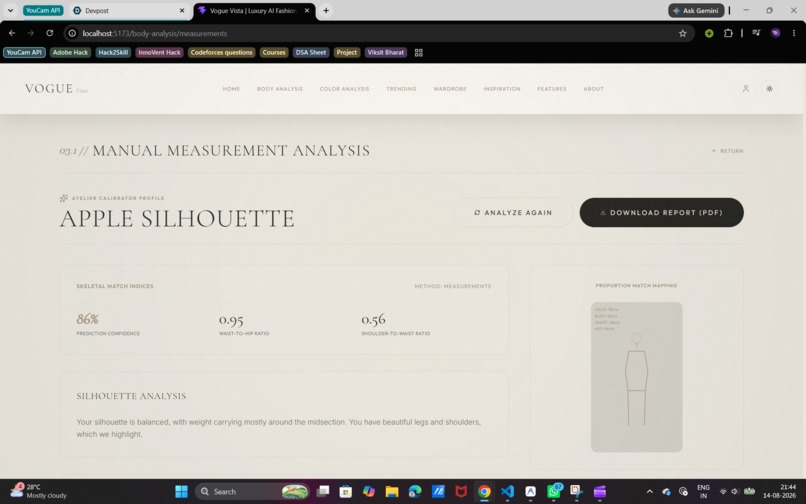Open COLOR ANALYSIS nav item
The image size is (806, 504).
[344, 89]
